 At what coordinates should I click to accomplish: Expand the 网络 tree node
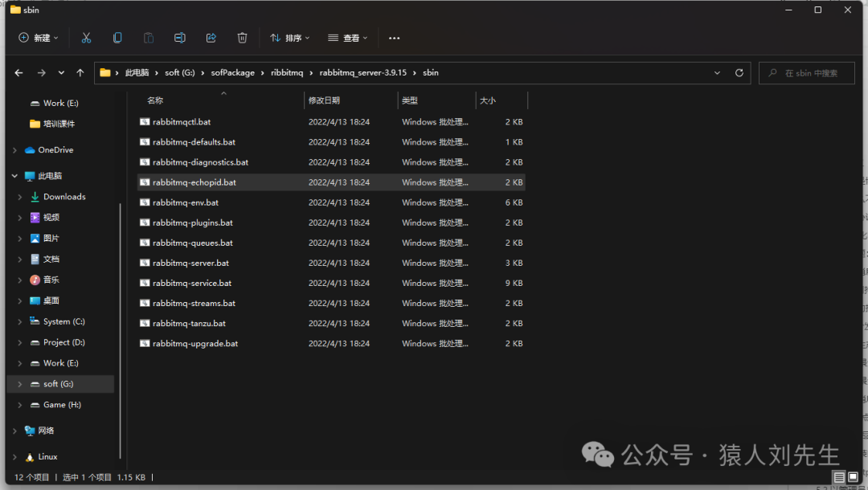[x=15, y=431]
